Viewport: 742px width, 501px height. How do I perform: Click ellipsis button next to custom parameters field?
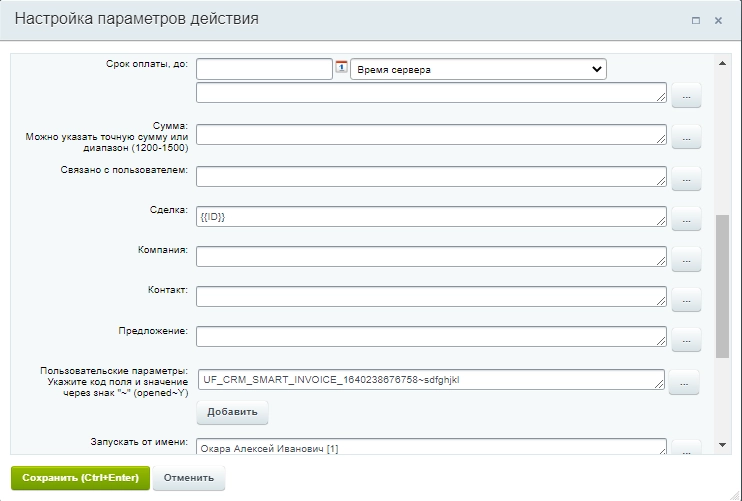pyautogui.click(x=683, y=382)
